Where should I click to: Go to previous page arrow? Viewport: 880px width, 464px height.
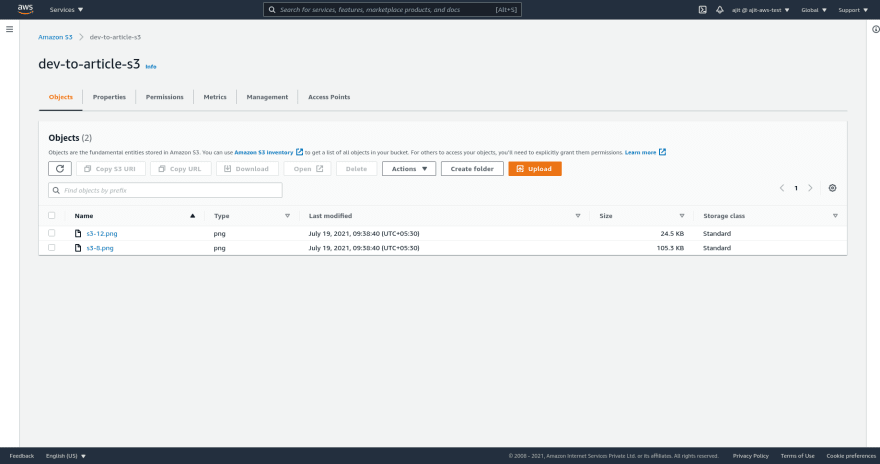(x=782, y=188)
